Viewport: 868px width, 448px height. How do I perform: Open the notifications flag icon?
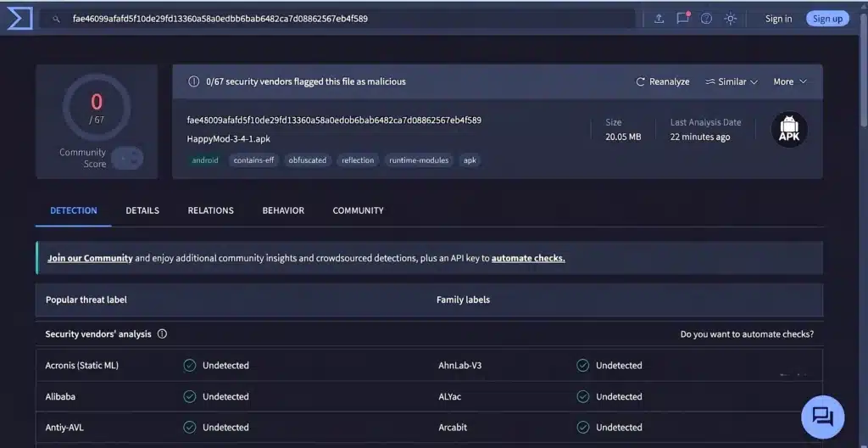click(x=683, y=19)
